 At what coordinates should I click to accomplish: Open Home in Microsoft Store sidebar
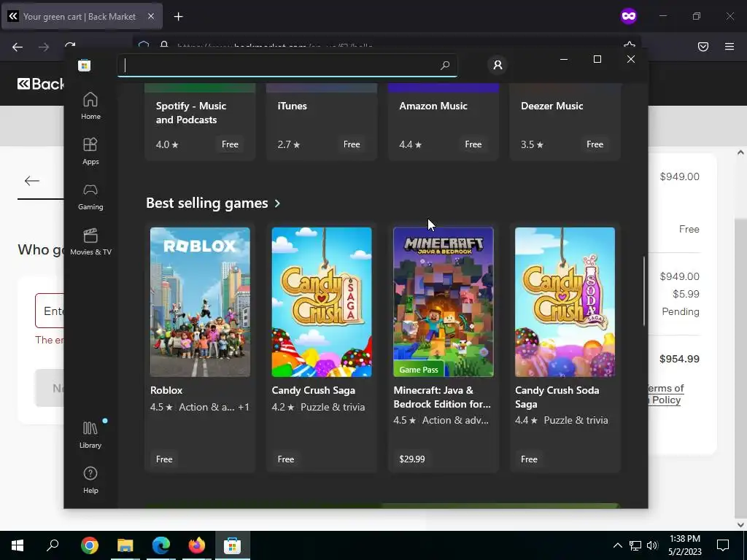[90, 106]
